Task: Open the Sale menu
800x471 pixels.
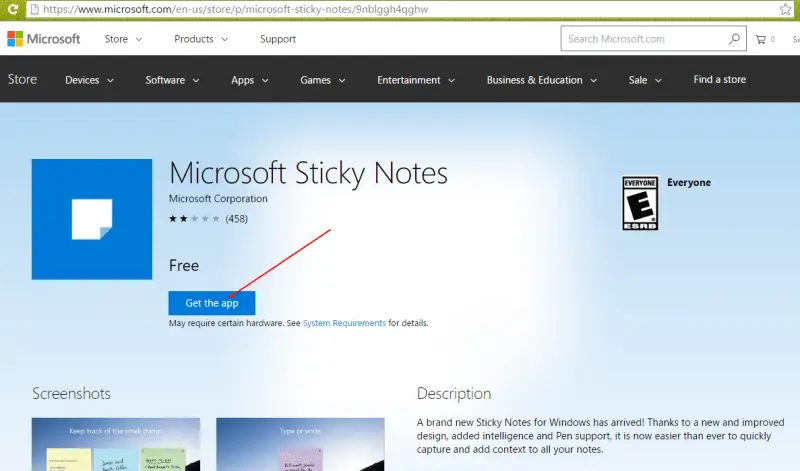Action: [x=645, y=80]
